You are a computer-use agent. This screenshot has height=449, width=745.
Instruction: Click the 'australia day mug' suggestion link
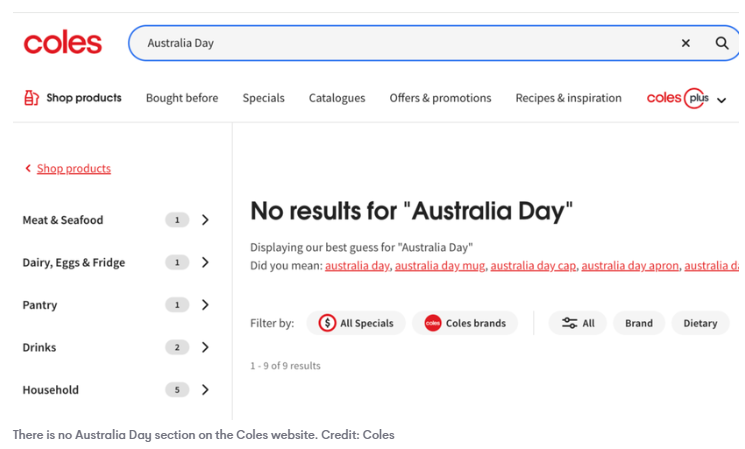[440, 266]
